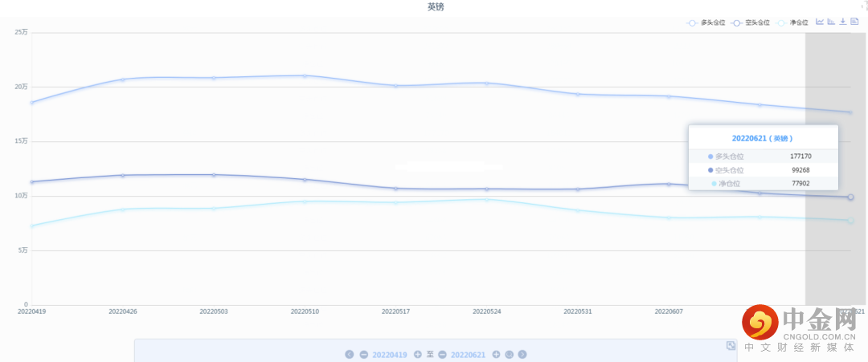Click the magnifier icon in date bar
The height and width of the screenshot is (362, 868).
point(509,354)
